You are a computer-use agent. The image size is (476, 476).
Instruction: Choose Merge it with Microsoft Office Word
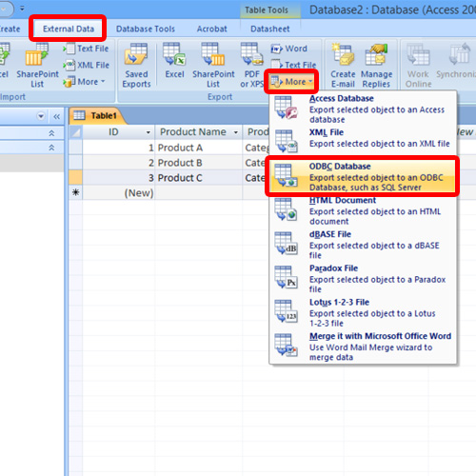coord(363,347)
